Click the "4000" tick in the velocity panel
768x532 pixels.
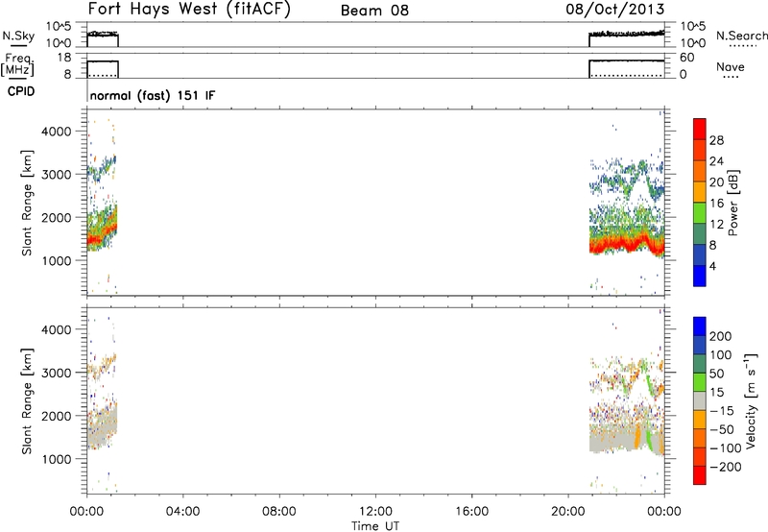click(x=57, y=329)
